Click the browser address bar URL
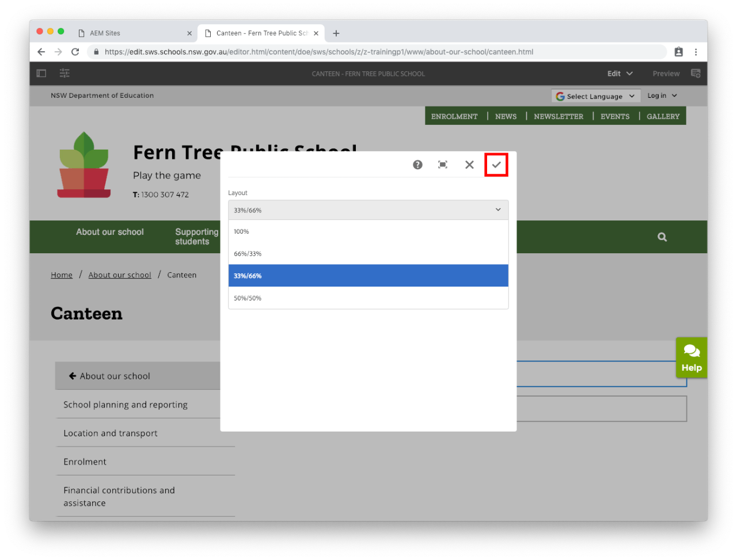Viewport: 737px width, 560px height. pos(319,52)
